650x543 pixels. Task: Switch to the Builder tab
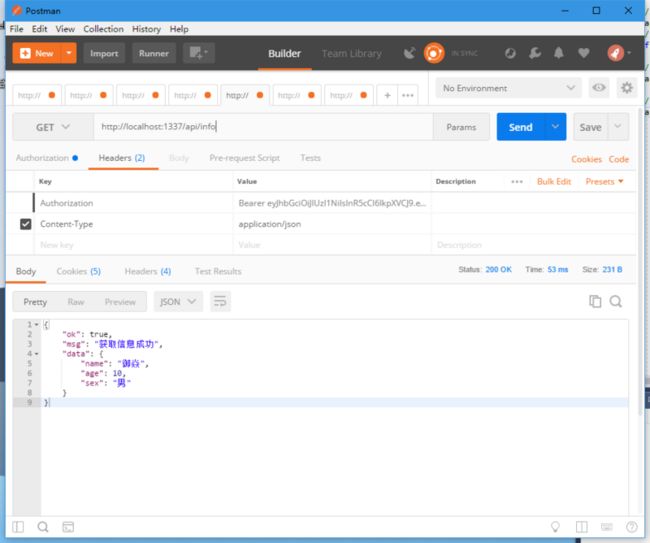pos(284,53)
